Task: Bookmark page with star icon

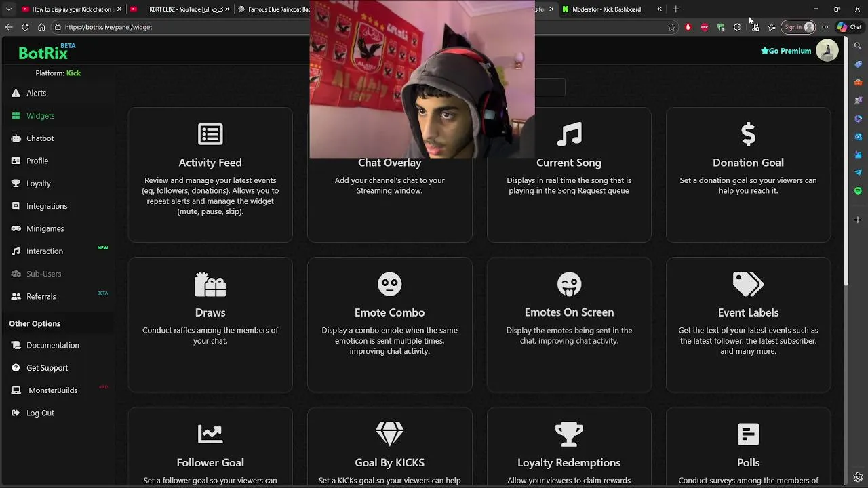Action: (671, 27)
